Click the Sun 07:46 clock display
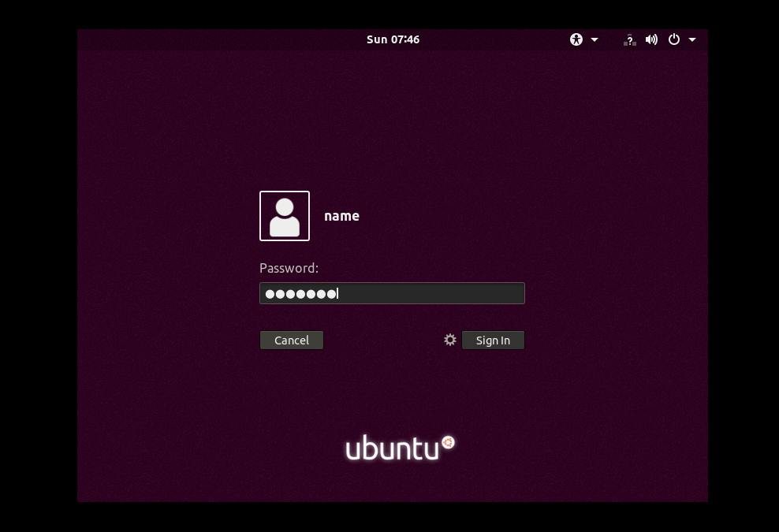 pos(393,39)
